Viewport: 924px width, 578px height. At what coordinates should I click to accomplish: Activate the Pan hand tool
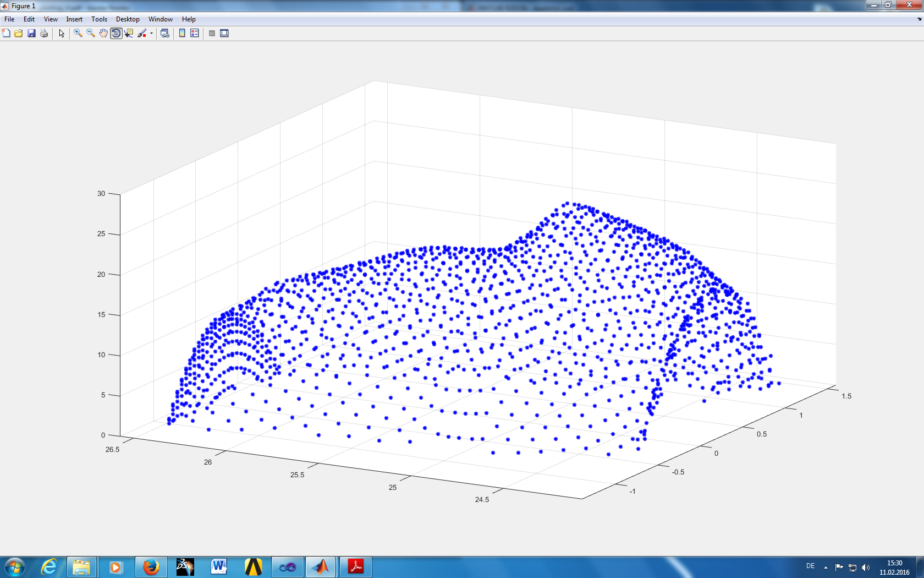pos(103,34)
